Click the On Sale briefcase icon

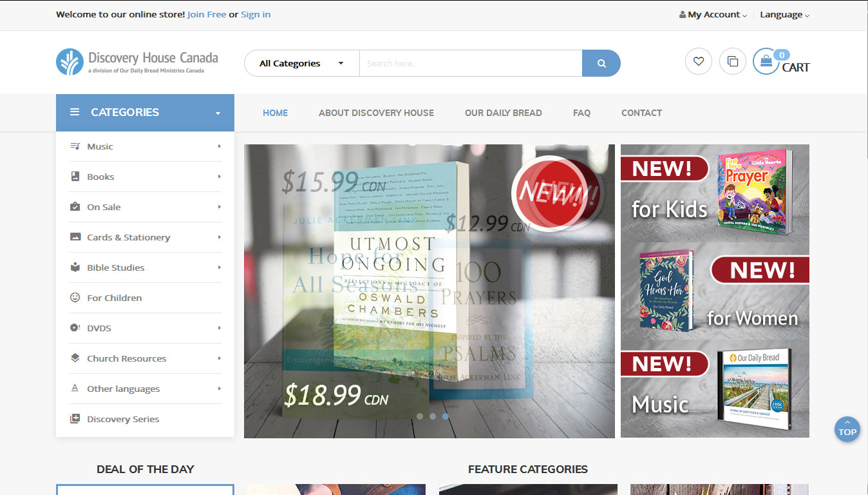coord(75,207)
